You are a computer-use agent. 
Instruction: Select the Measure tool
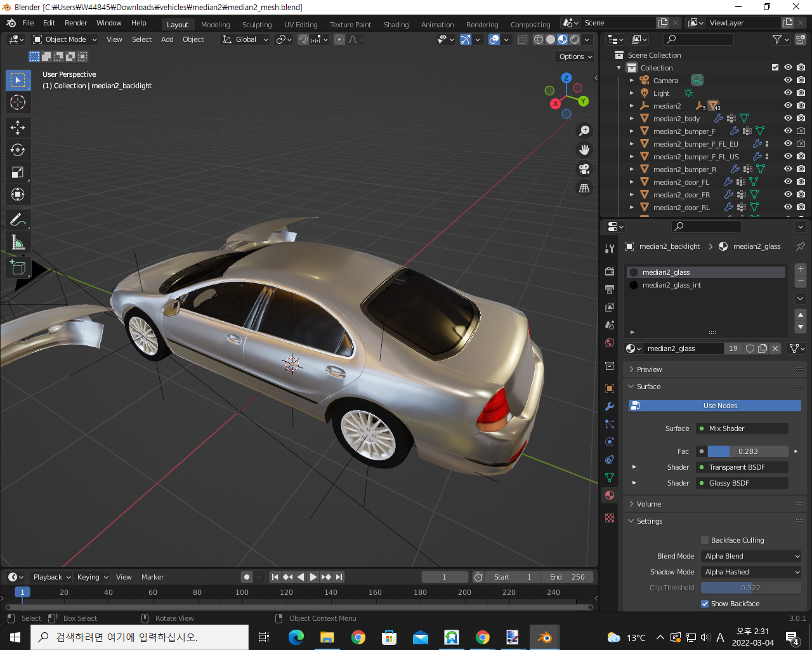18,242
